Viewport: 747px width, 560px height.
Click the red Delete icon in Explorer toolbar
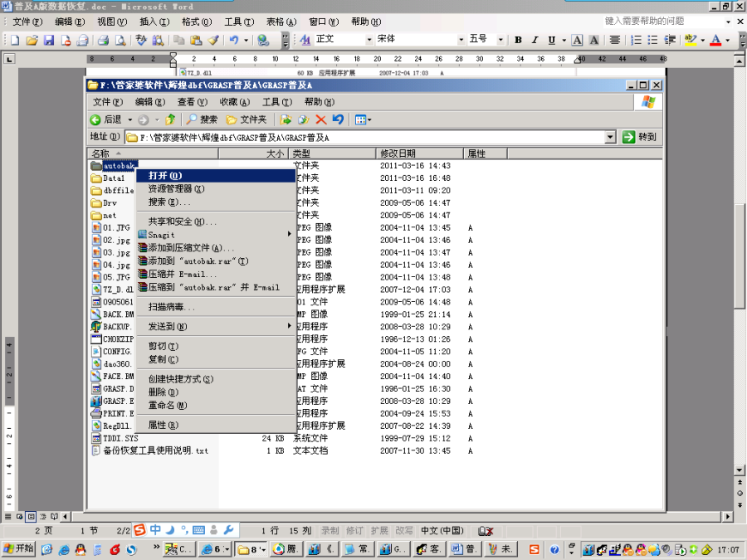320,119
